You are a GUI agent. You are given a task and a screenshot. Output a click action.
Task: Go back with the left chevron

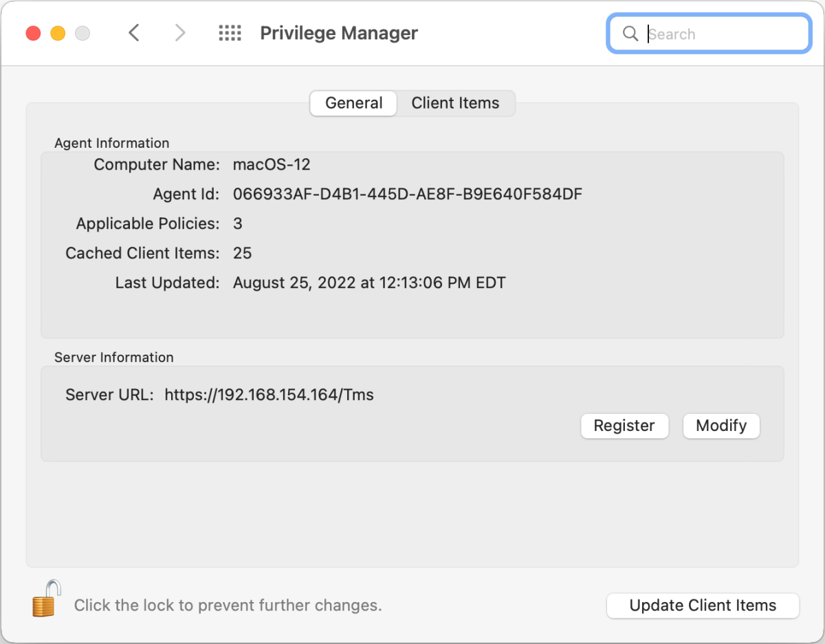click(135, 33)
